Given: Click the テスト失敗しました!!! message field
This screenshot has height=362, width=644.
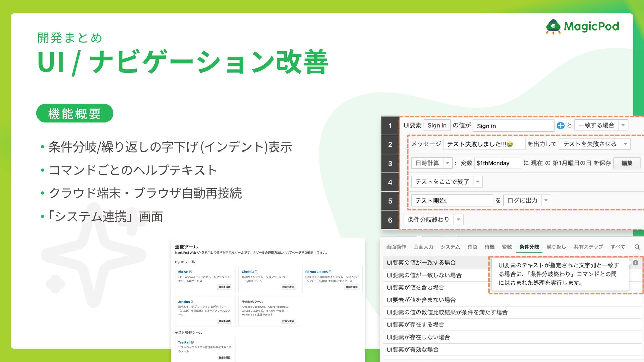Looking at the screenshot, I should (x=484, y=144).
